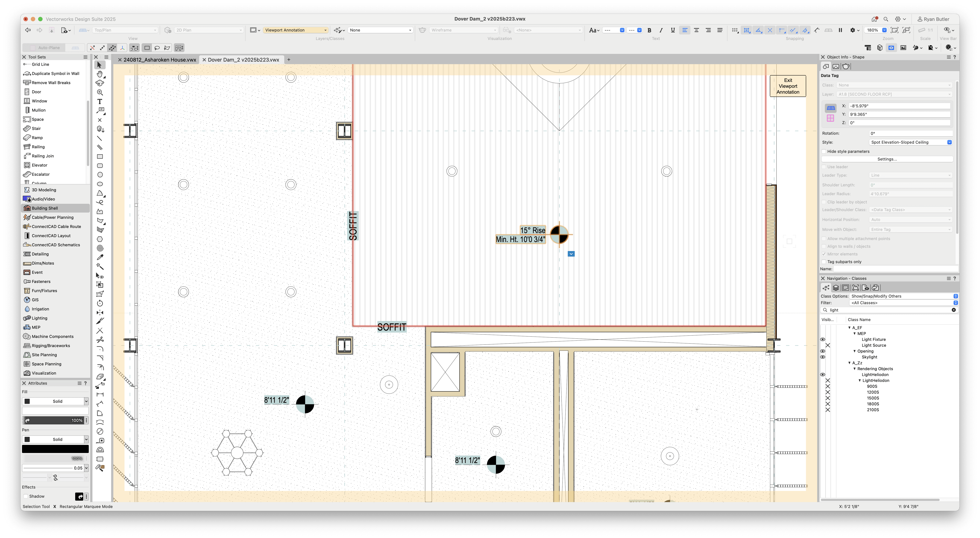Activate the Pan tool in the tool palette

(x=100, y=74)
